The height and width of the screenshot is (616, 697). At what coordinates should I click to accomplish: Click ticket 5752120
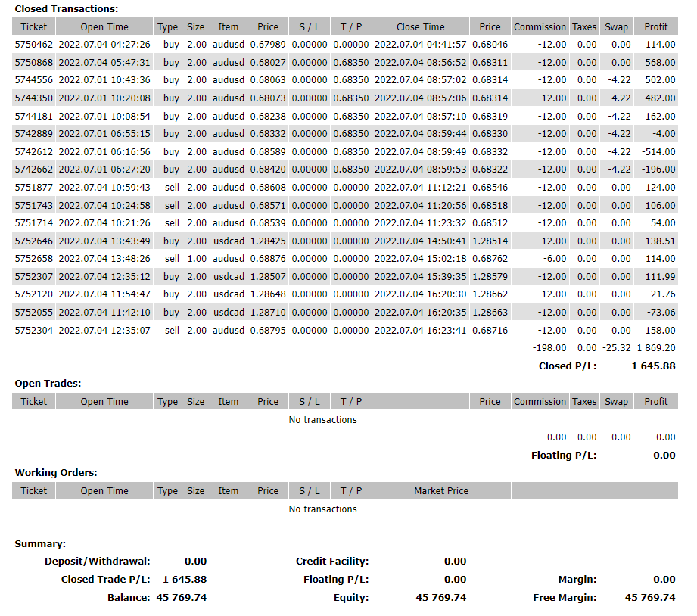point(34,294)
